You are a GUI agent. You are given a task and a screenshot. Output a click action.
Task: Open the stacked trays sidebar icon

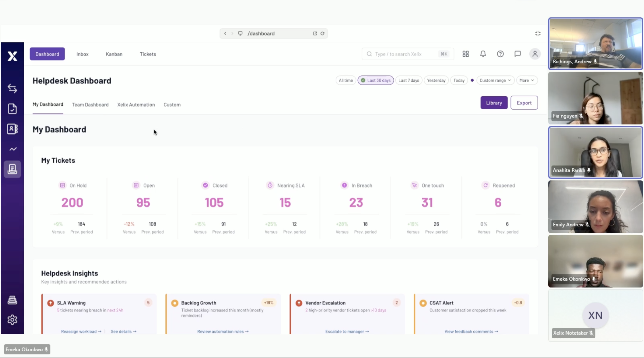12,300
